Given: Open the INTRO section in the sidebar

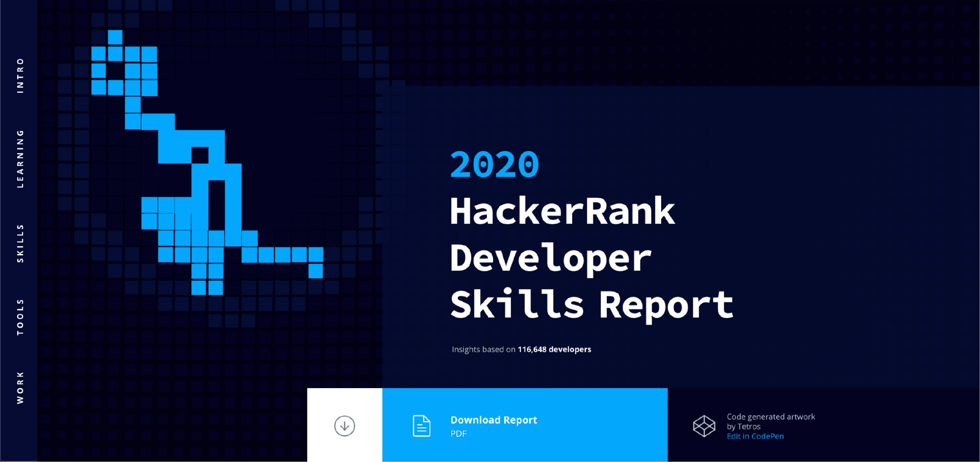Looking at the screenshot, I should click(20, 75).
